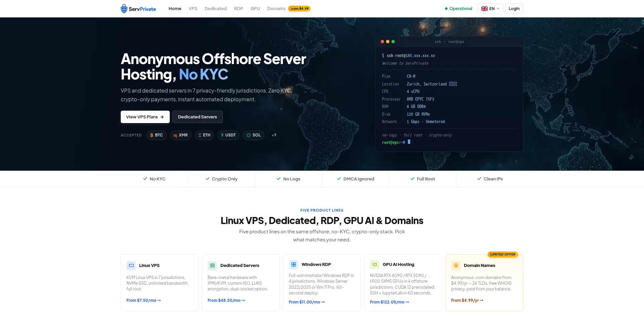Click the Login button
Viewport: 644px width, 333px height.
coord(514,9)
